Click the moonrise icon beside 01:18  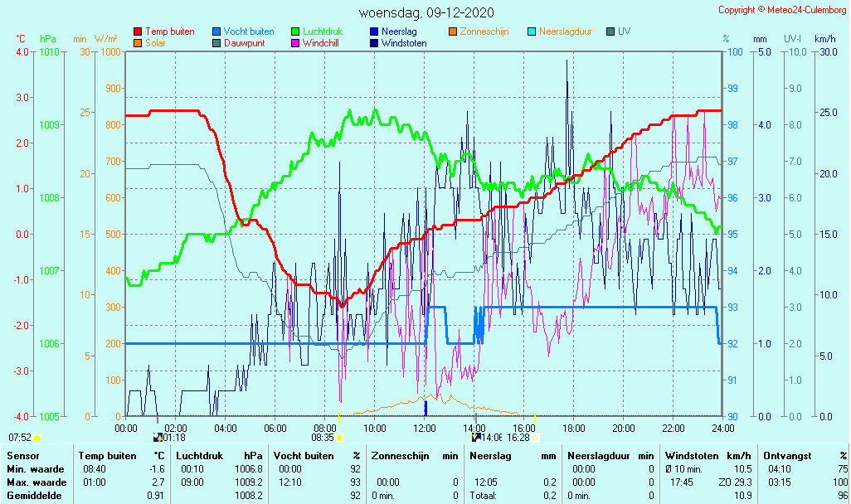158,437
